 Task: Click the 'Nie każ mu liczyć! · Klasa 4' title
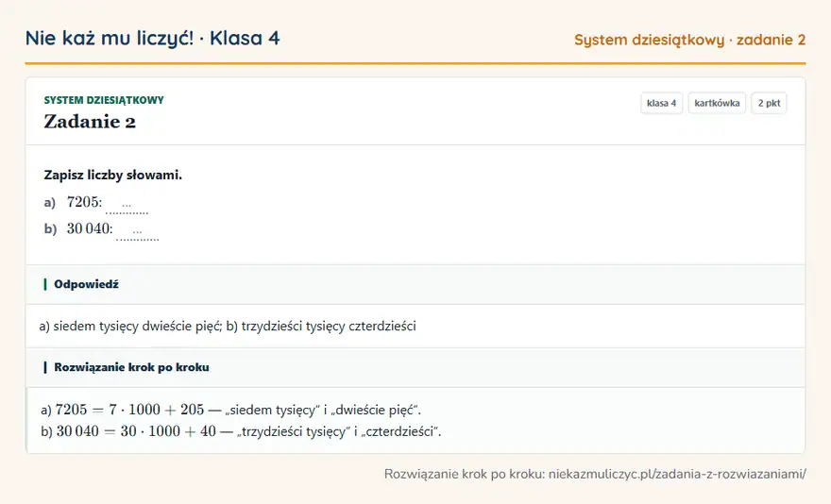(153, 38)
